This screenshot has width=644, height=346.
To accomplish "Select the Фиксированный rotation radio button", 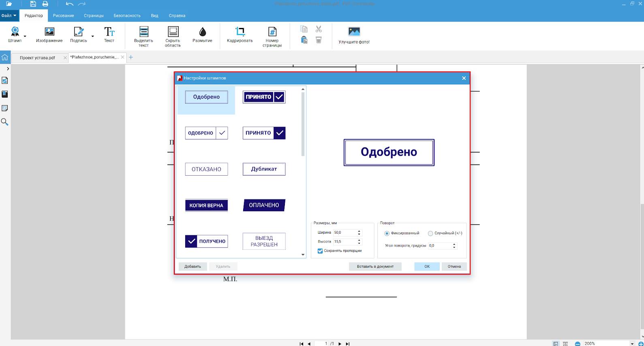I will [x=387, y=233].
